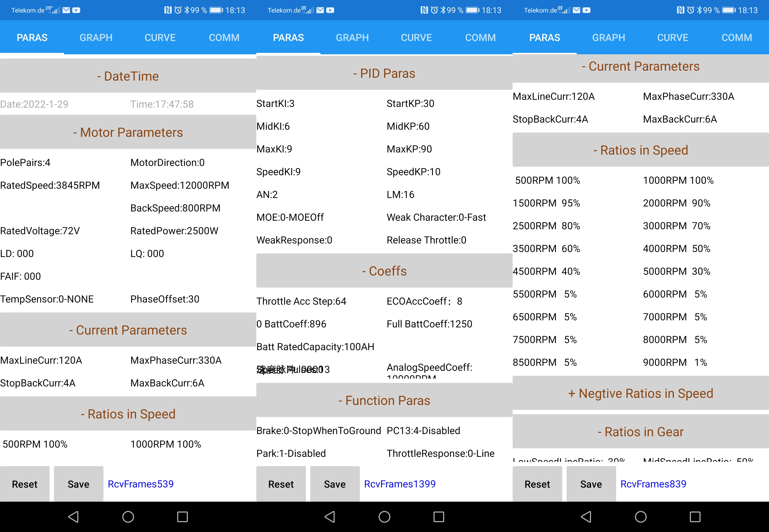Tap home circle icon under RcvFrames1399
Image resolution: width=769 pixels, height=532 pixels.
(x=384, y=517)
